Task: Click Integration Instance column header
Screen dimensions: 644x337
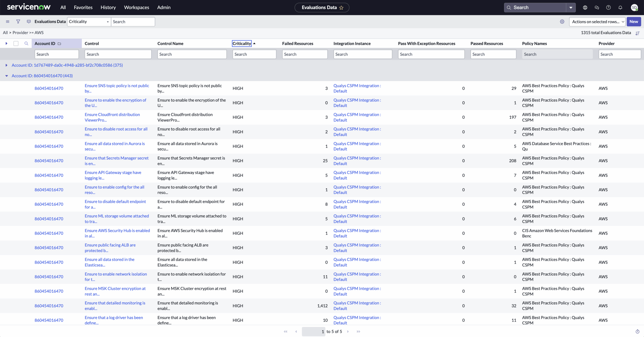Action: (352, 43)
